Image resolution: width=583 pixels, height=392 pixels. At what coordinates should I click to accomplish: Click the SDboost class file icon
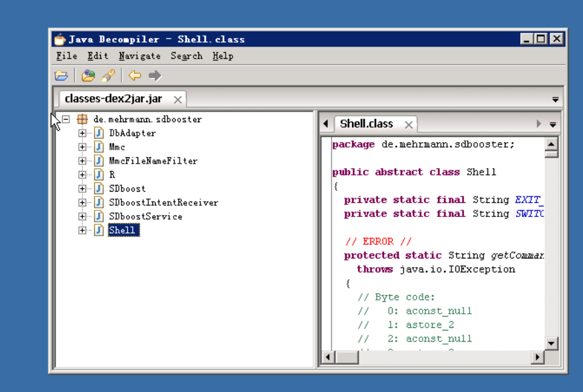(x=99, y=188)
